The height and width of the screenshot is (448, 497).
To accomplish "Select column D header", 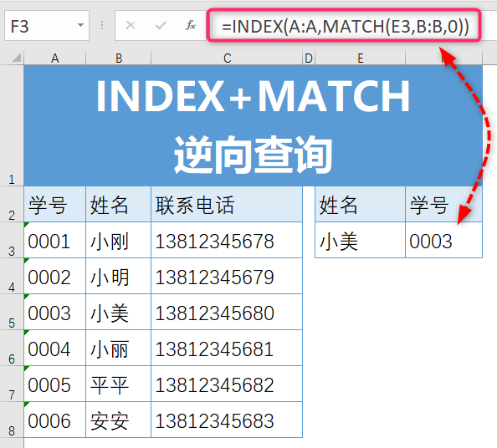I will [309, 58].
